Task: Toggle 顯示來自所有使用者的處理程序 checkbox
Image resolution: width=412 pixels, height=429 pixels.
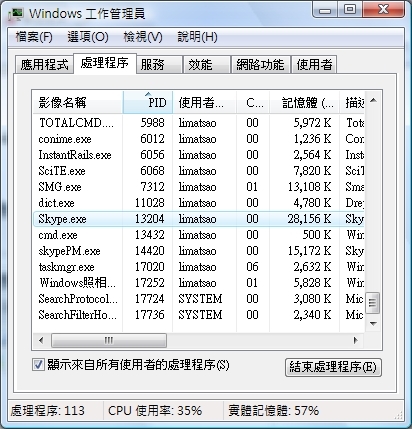Action: tap(38, 364)
